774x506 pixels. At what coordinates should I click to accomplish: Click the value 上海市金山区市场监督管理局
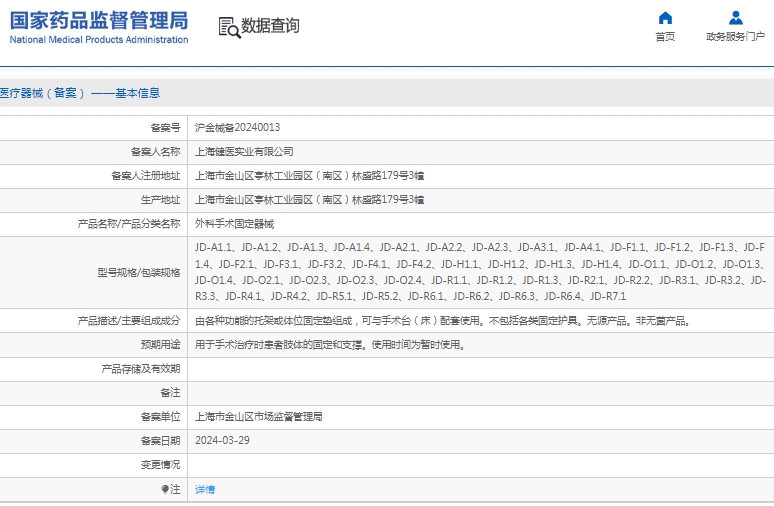coord(259,417)
